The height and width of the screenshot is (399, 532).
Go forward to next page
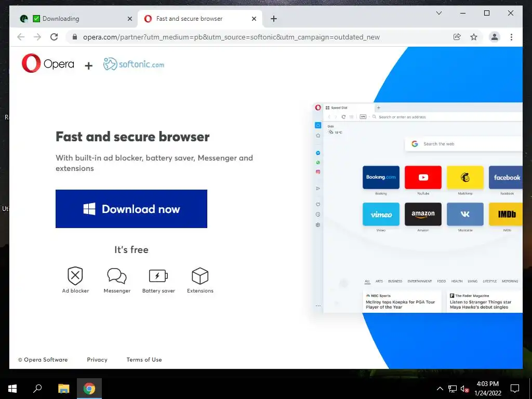(37, 37)
